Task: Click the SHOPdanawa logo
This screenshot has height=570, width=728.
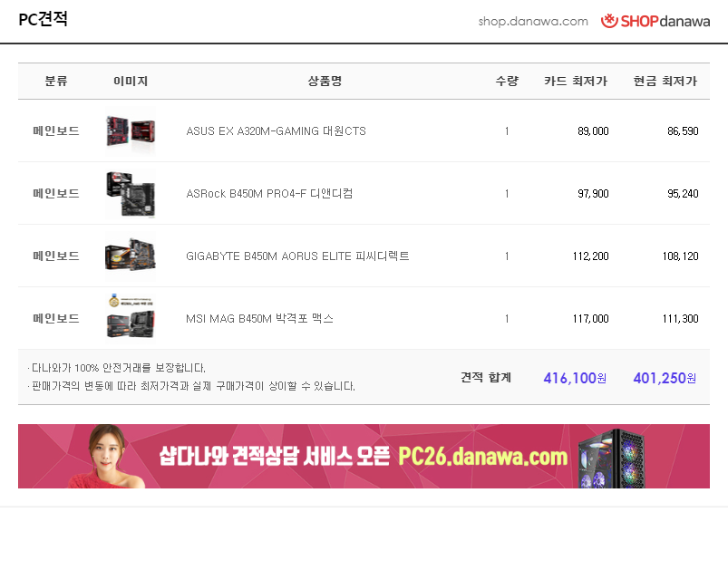Action: 655,21
